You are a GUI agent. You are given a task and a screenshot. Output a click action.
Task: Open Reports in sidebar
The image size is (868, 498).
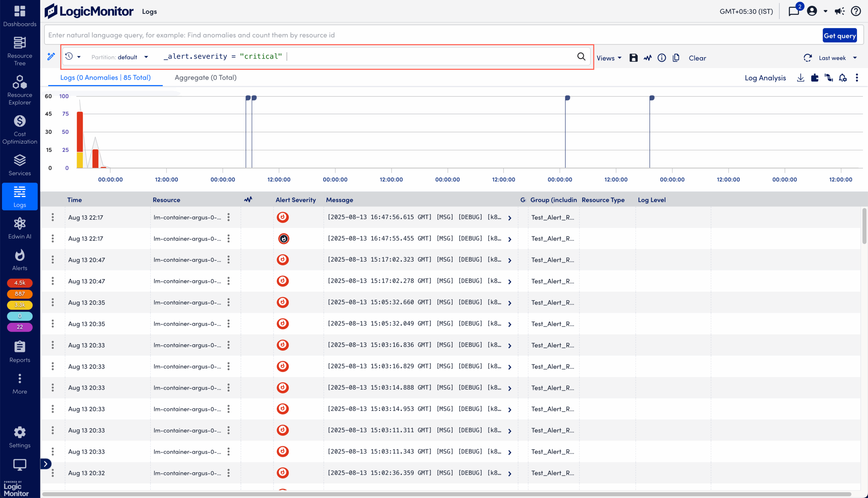[x=20, y=352]
